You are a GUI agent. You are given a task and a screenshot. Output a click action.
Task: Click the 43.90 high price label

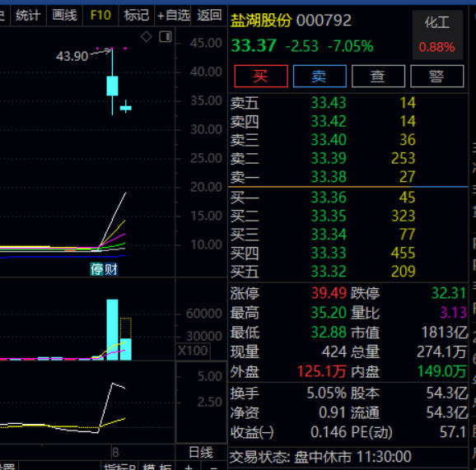coord(72,57)
